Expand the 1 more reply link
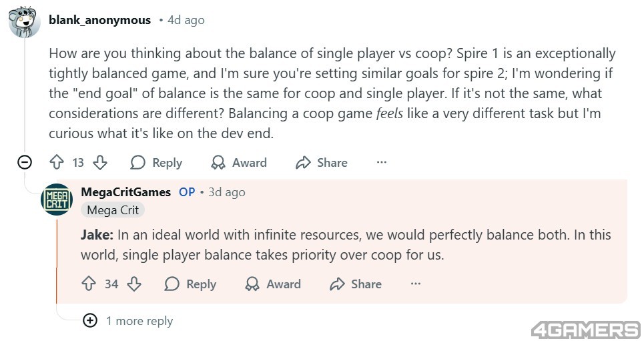This screenshot has height=341, width=644. pyautogui.click(x=139, y=321)
